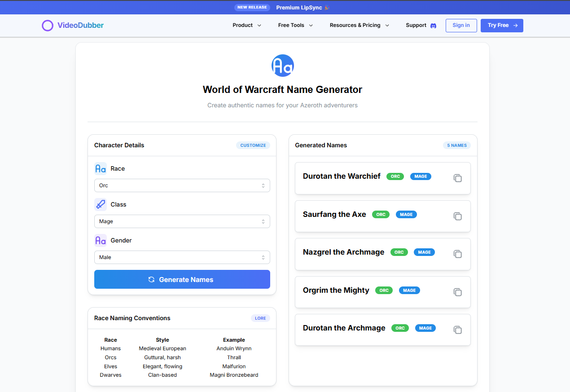Viewport: 570px width, 392px height.
Task: Open the Race dropdown set to Orc
Action: tap(182, 185)
